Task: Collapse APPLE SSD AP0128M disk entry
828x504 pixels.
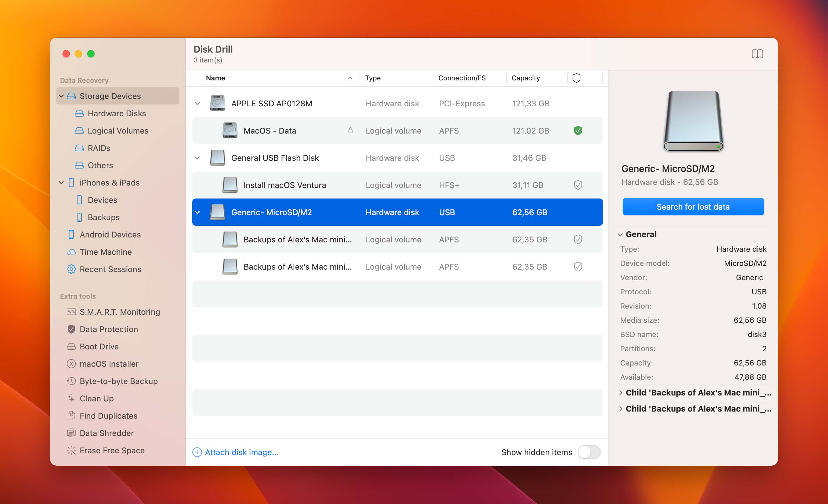Action: 197,103
